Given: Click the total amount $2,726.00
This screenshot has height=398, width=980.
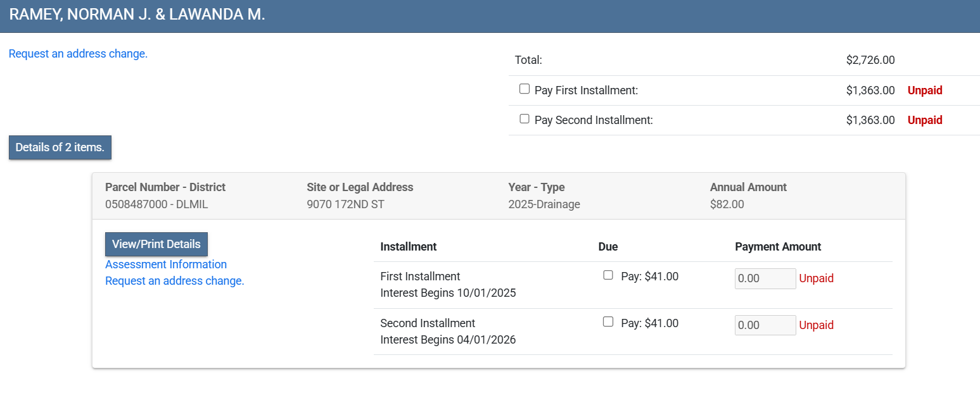Looking at the screenshot, I should pyautogui.click(x=870, y=60).
